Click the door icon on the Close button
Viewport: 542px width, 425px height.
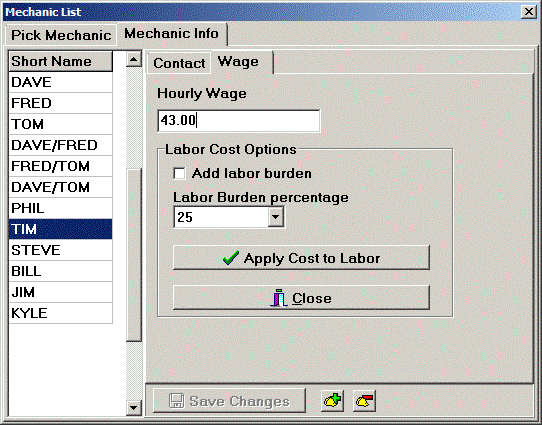tap(279, 298)
